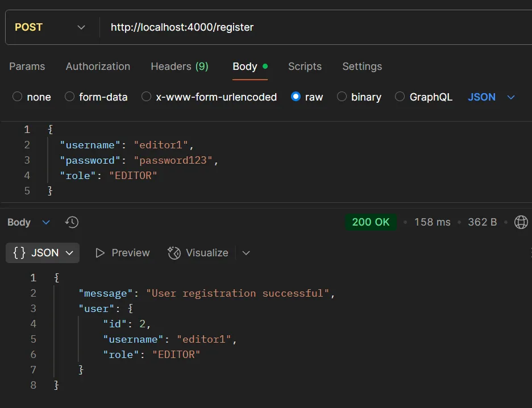Select the form-data body type
532x408 pixels.
96,97
